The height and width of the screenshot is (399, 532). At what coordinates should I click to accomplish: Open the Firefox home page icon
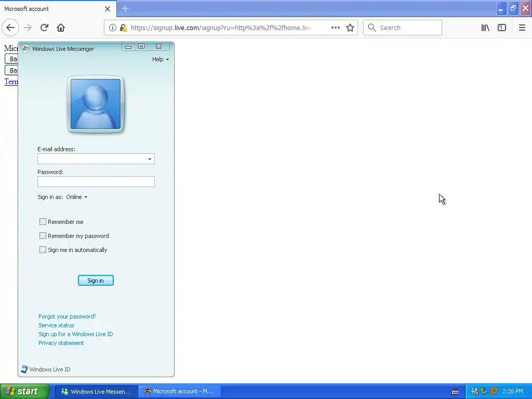pos(61,28)
